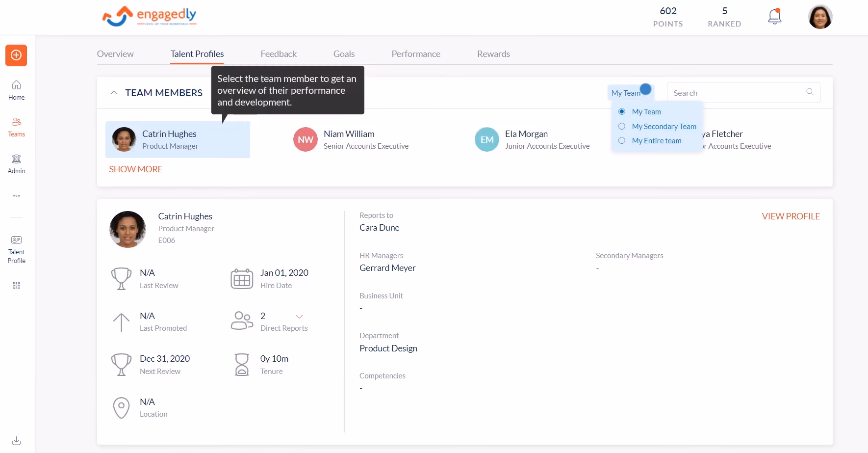Click the EM avatar for Ela Morgan
The width and height of the screenshot is (868, 453).
pyautogui.click(x=486, y=139)
